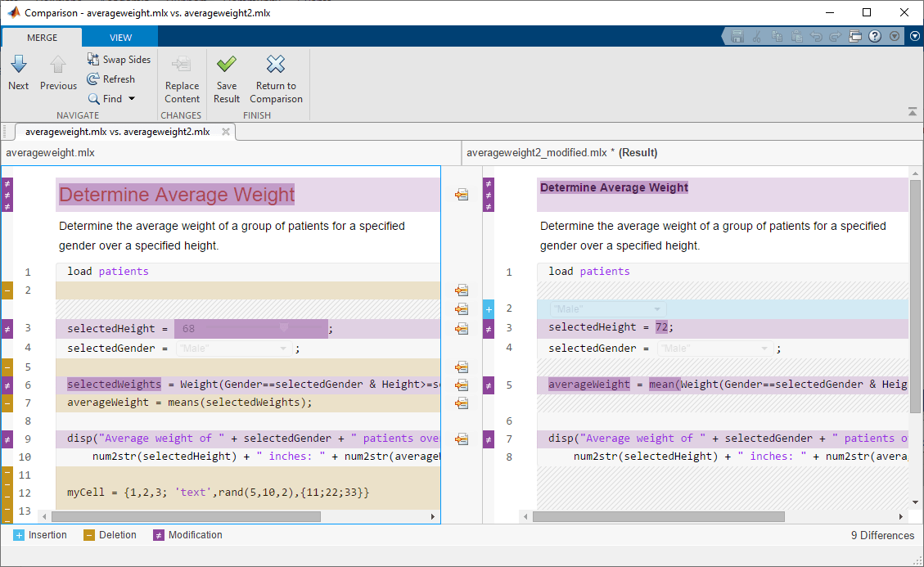Refresh the comparison

click(x=93, y=79)
